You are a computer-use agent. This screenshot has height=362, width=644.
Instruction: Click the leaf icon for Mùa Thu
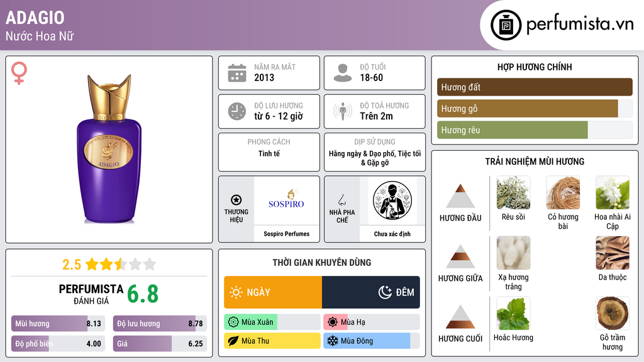click(233, 341)
